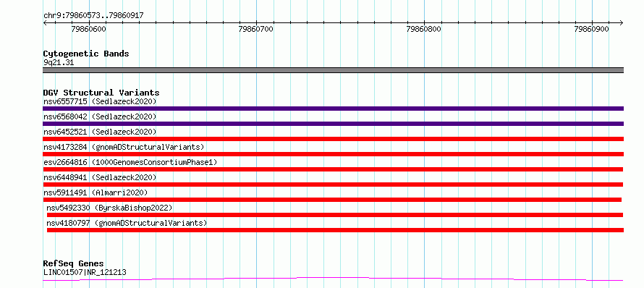The image size is (644, 288).
Task: Click the Cytogenetic Bands track title
Action: click(86, 54)
